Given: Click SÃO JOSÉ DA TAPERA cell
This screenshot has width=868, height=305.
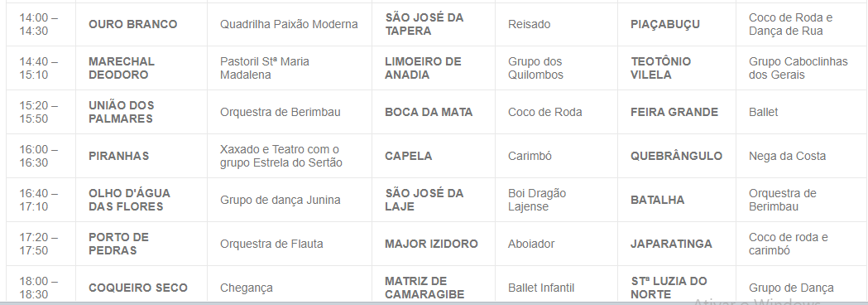Looking at the screenshot, I should [x=424, y=24].
